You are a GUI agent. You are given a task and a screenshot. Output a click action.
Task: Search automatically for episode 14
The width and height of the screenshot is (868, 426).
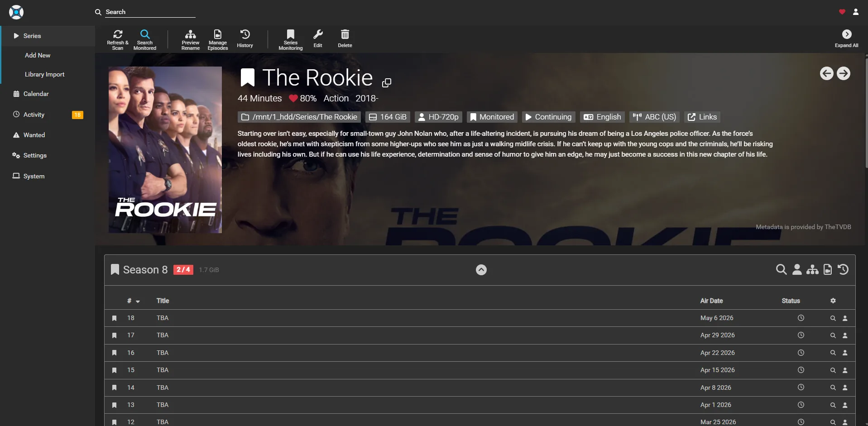click(833, 388)
